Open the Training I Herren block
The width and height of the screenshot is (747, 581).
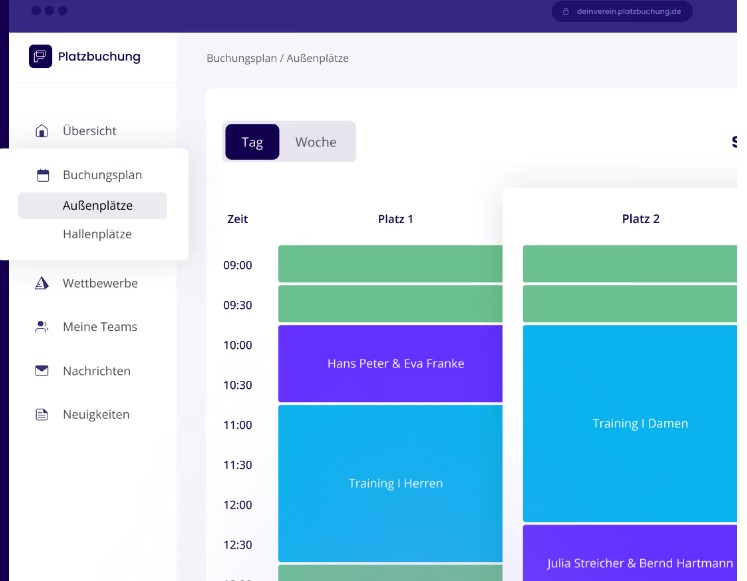pos(395,483)
